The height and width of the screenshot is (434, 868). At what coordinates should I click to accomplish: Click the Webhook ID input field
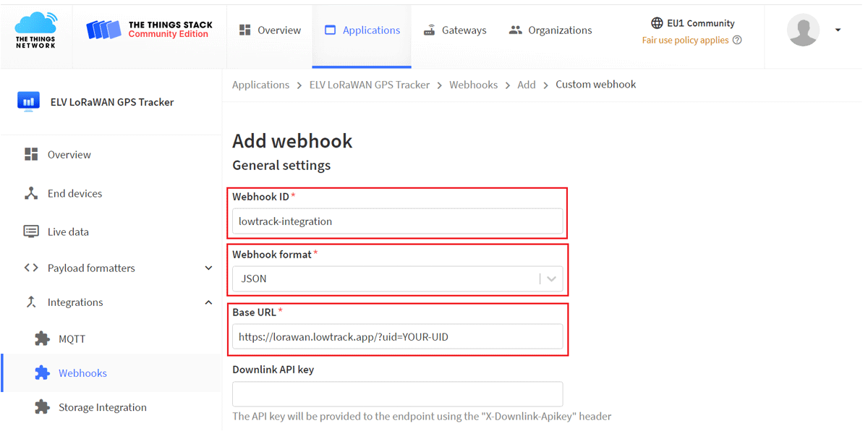[398, 221]
